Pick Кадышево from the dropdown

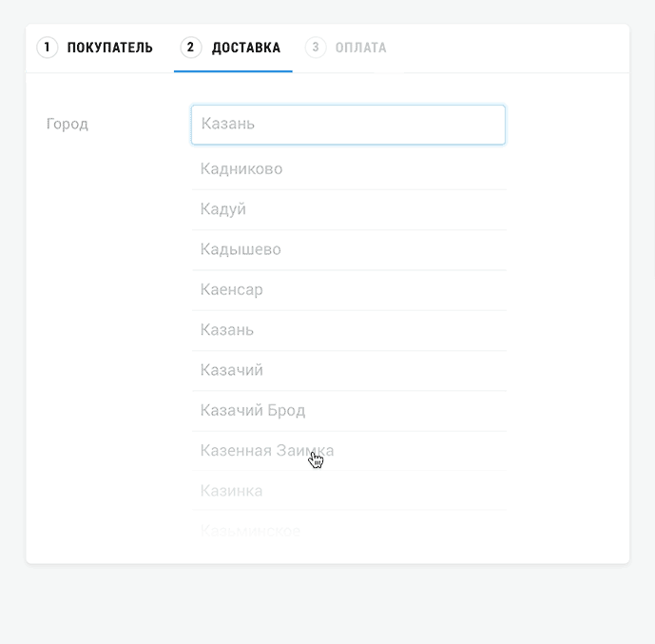coord(349,249)
